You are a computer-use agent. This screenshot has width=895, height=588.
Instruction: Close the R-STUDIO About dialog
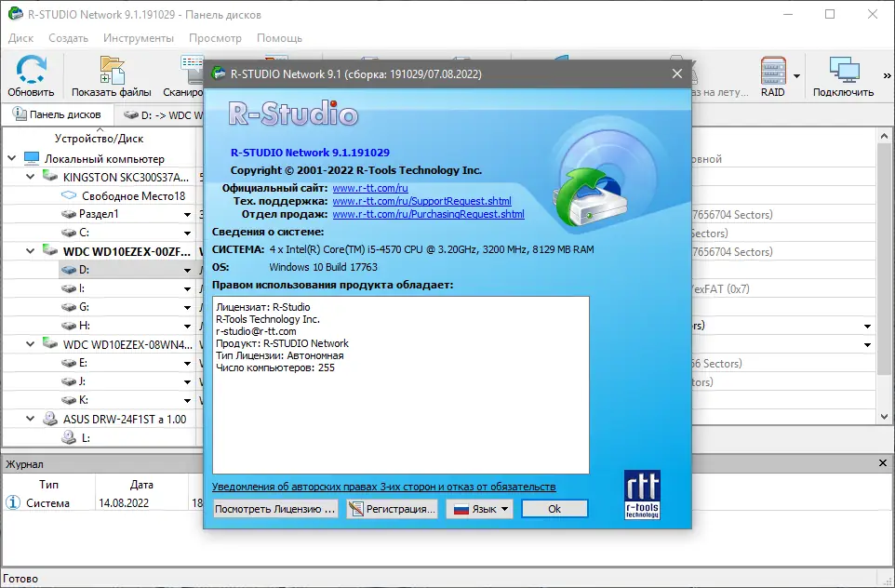click(x=676, y=73)
